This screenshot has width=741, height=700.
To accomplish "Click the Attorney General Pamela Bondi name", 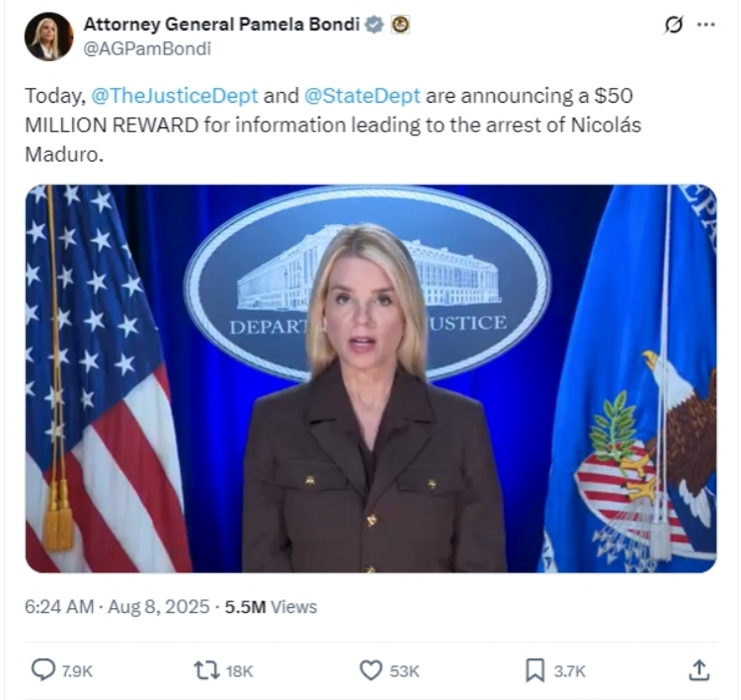I will point(221,24).
